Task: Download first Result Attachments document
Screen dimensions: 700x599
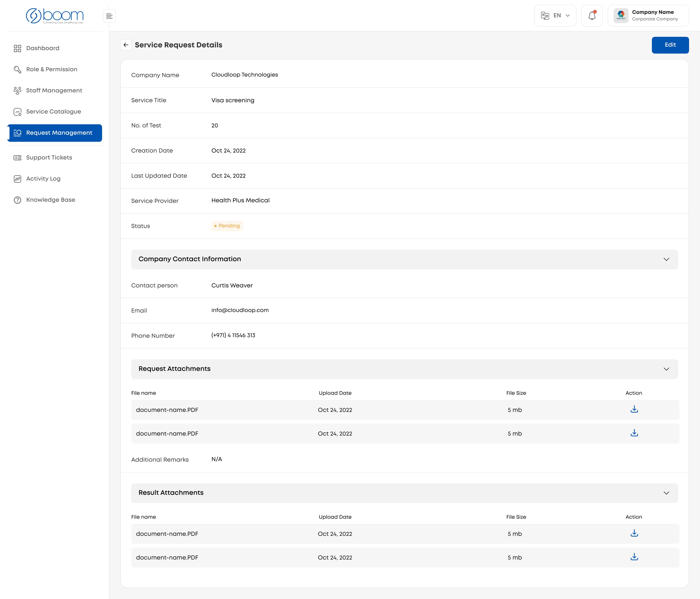Action: 634,533
